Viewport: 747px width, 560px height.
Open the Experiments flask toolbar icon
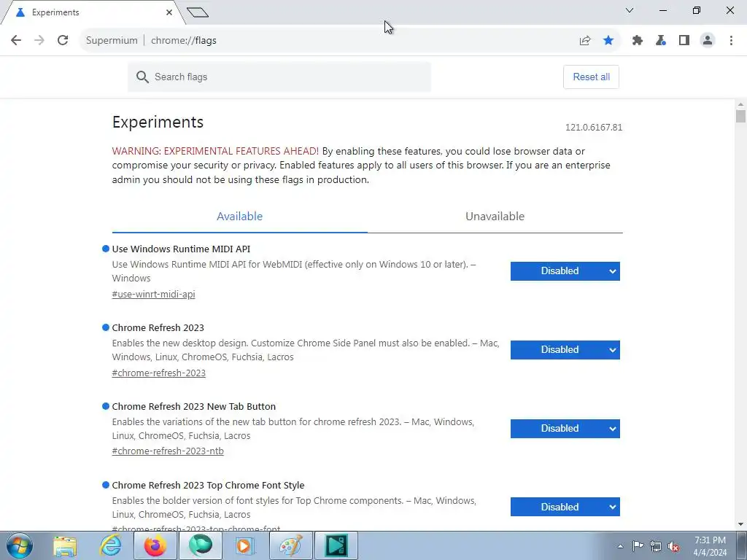(x=661, y=41)
